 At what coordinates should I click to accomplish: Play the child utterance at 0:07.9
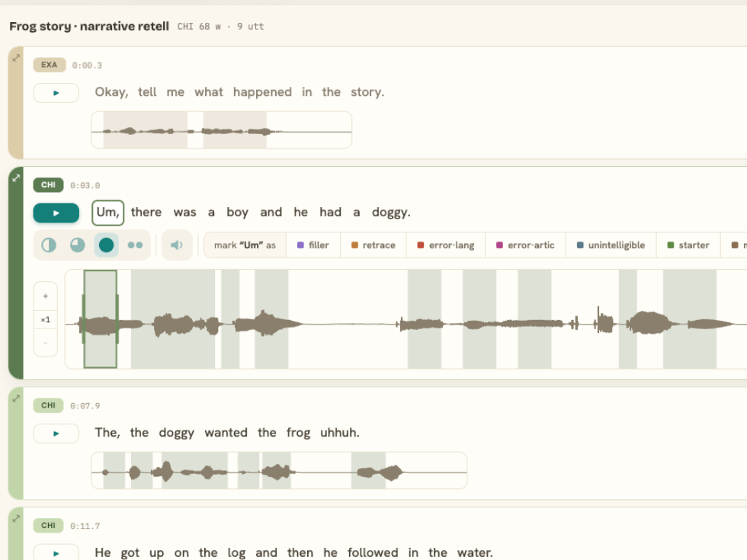point(56,434)
